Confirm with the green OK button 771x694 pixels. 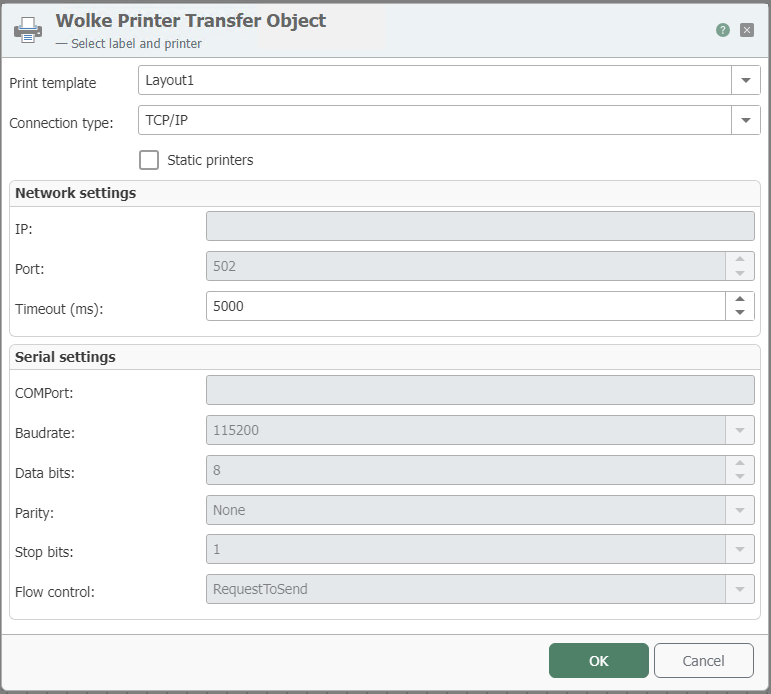598,661
